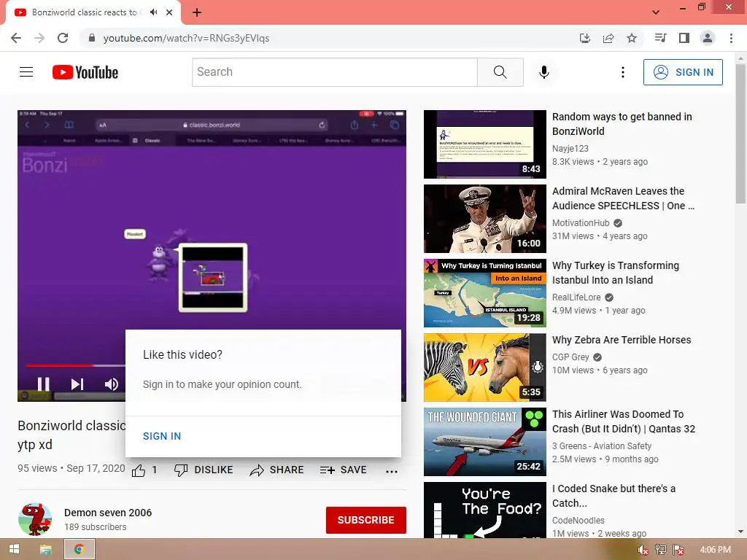Open I Coded Snake video title
Screen dimensions: 747x560
(x=614, y=496)
